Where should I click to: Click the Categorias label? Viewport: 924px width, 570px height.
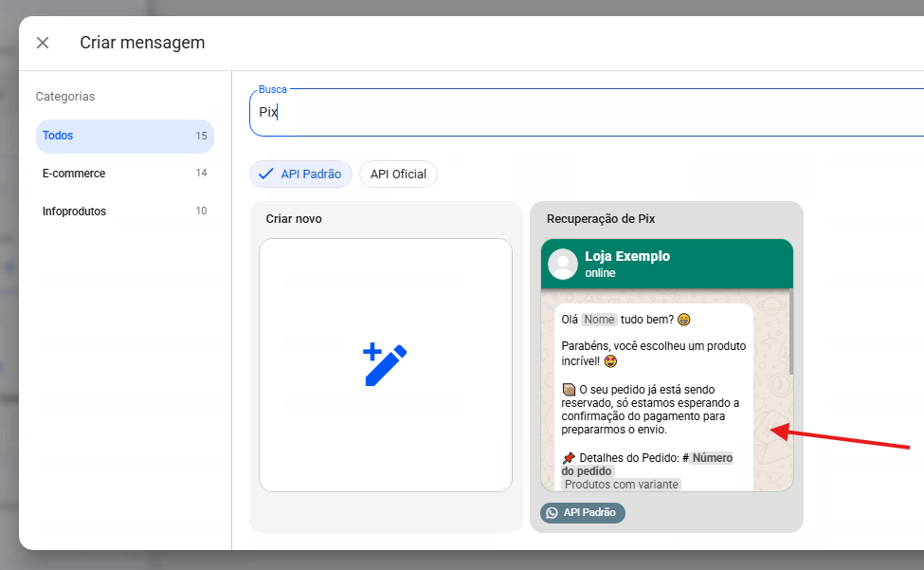click(64, 96)
